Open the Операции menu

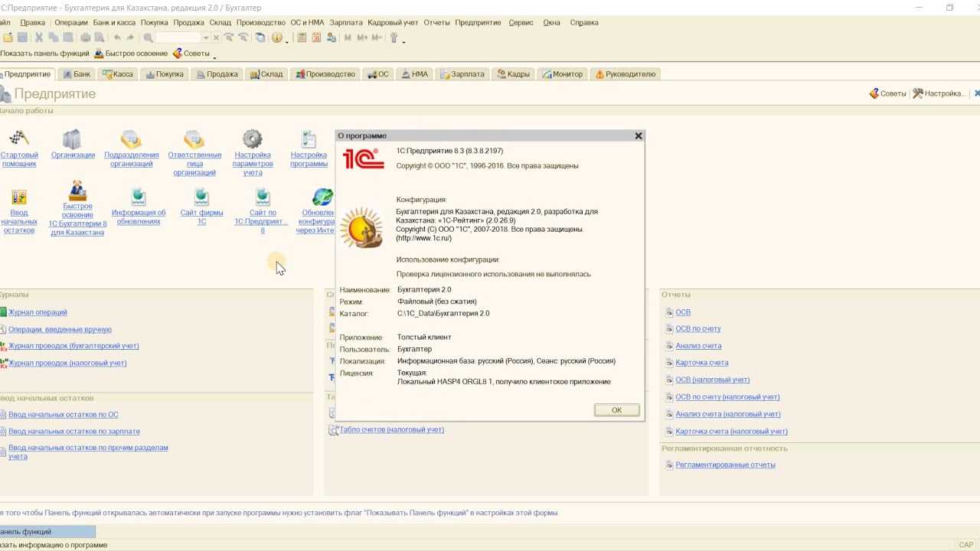pos(71,22)
